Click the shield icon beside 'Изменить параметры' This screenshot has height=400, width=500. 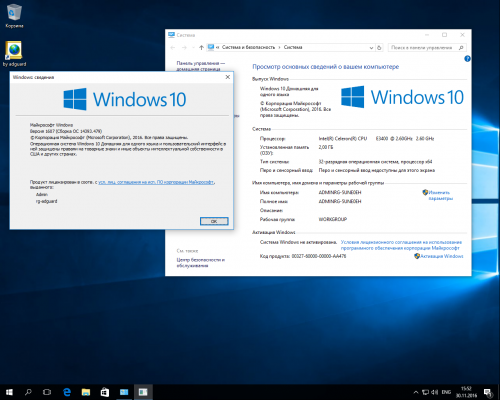coord(425,192)
